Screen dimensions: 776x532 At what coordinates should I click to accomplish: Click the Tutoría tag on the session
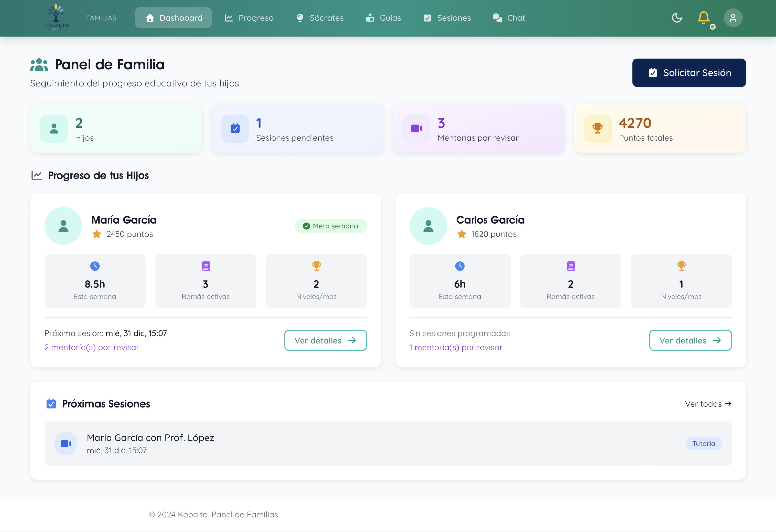coord(704,444)
